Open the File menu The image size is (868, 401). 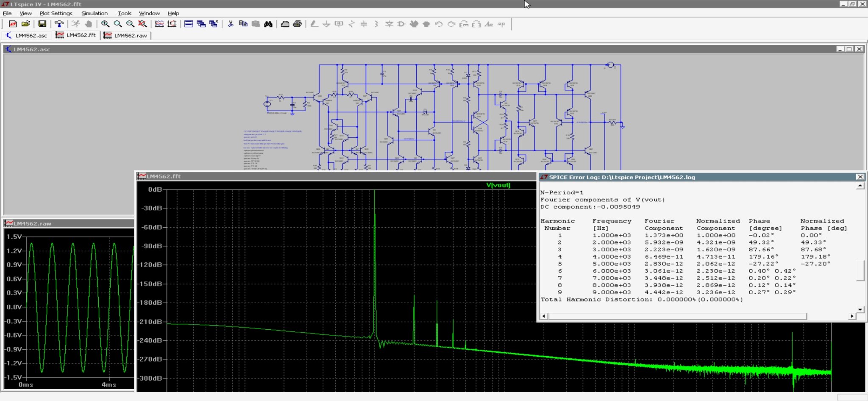pyautogui.click(x=7, y=13)
